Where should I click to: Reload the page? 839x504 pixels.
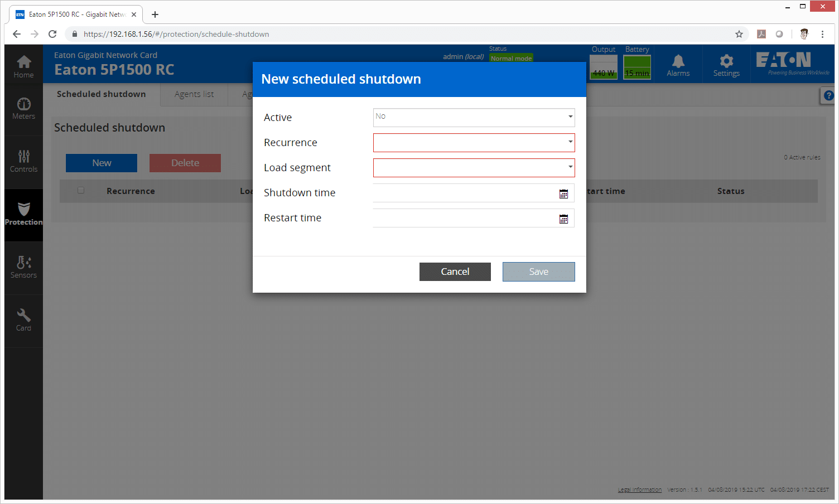point(52,34)
